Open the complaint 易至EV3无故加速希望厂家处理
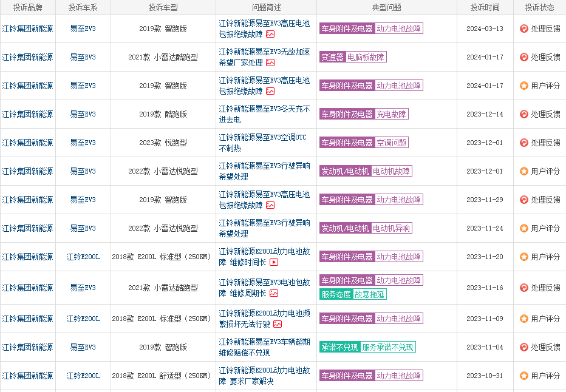Screen dimensions: 566x392 (x=264, y=57)
